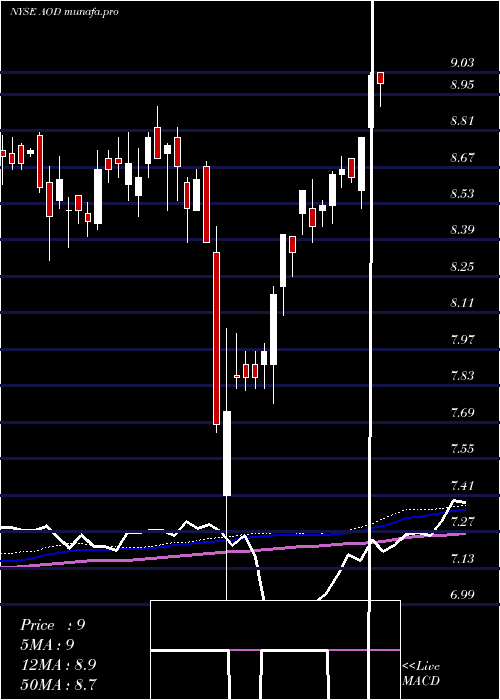Image resolution: width=500 pixels, height=700 pixels.
Task: Click the Price : 9 readout
Action: click(x=53, y=625)
